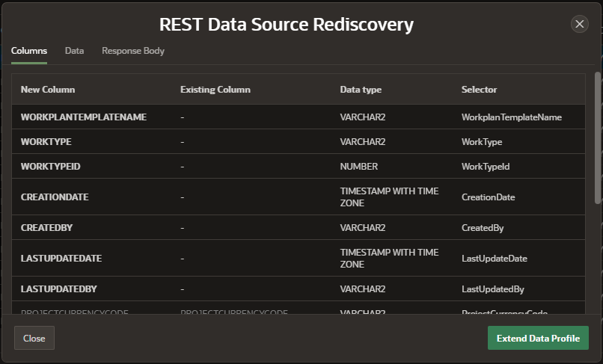The height and width of the screenshot is (364, 603).
Task: Click the TIMESTAMP type in LASTUPDATEDATE row
Action: [x=389, y=259]
